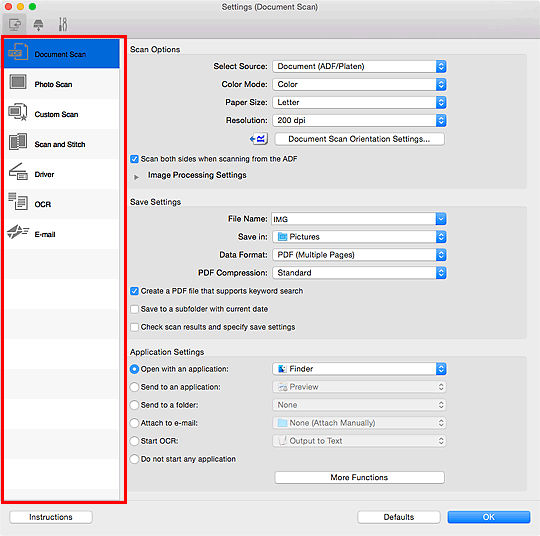Click the yellow minimize window button
Viewport: 540px width, 536px height.
pos(20,7)
